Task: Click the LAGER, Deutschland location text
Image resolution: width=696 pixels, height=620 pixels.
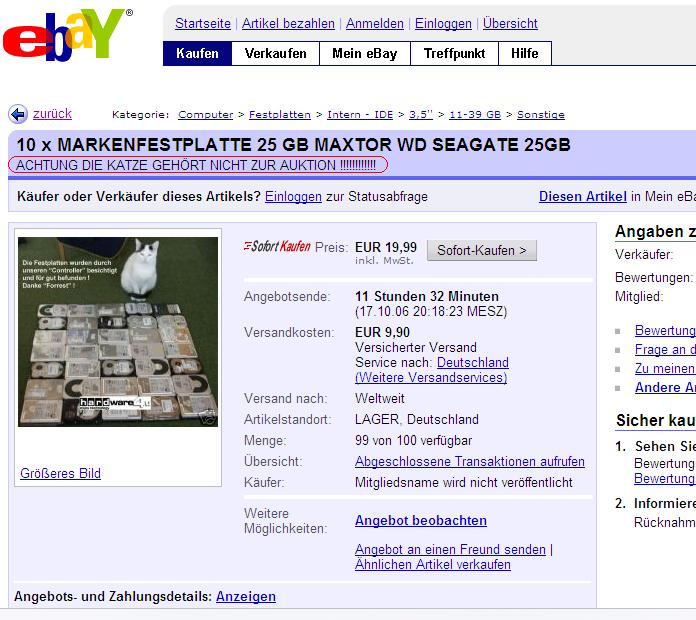Action: coord(417,419)
